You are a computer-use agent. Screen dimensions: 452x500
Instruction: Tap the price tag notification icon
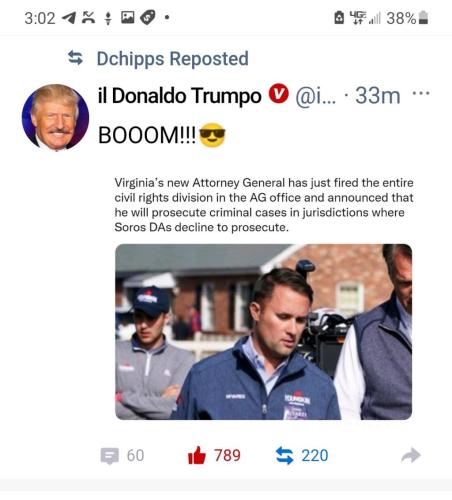pyautogui.click(x=148, y=17)
